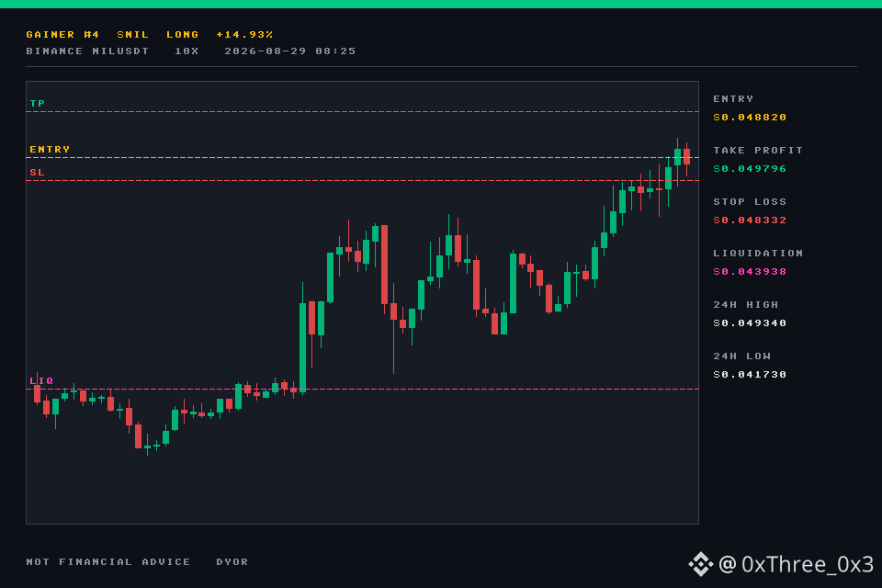Click the NOT FINANCIAL ADVICE disclaimer
The image size is (882, 588).
pos(108,562)
